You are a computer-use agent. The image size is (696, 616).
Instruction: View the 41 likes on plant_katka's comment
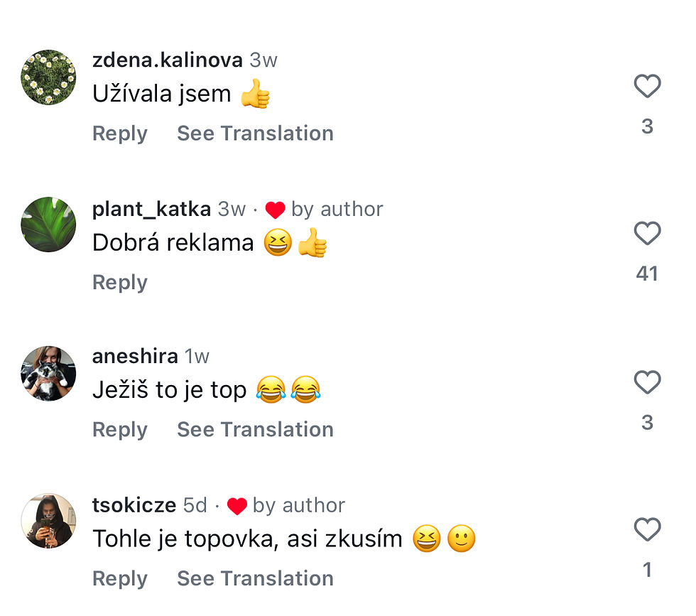(647, 274)
